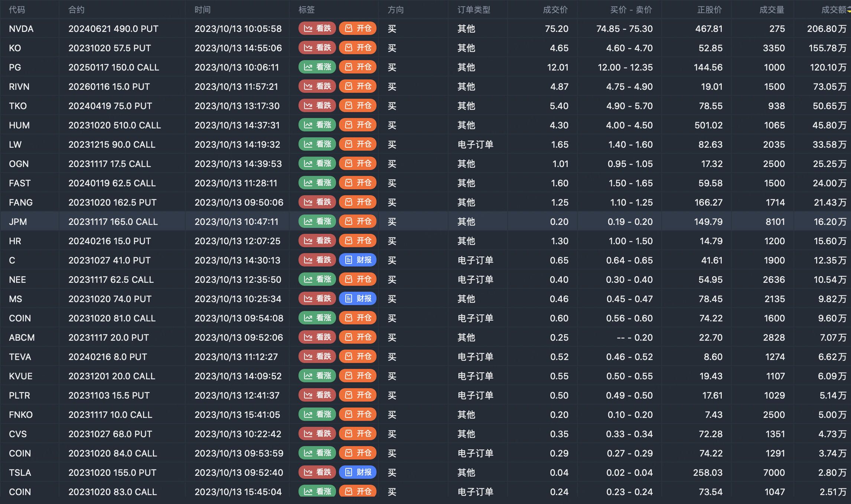
Task: Click the 开仓 tag in HR row
Action: tap(358, 240)
